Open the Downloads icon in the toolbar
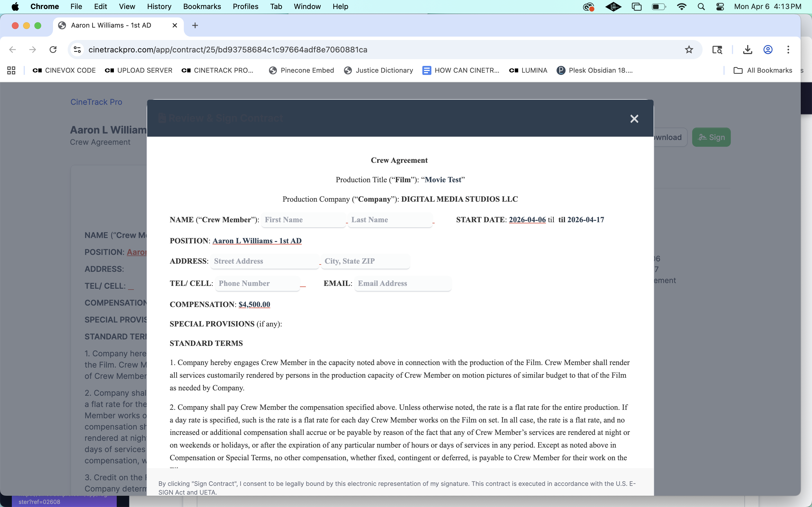The width and height of the screenshot is (812, 507). tap(748, 49)
